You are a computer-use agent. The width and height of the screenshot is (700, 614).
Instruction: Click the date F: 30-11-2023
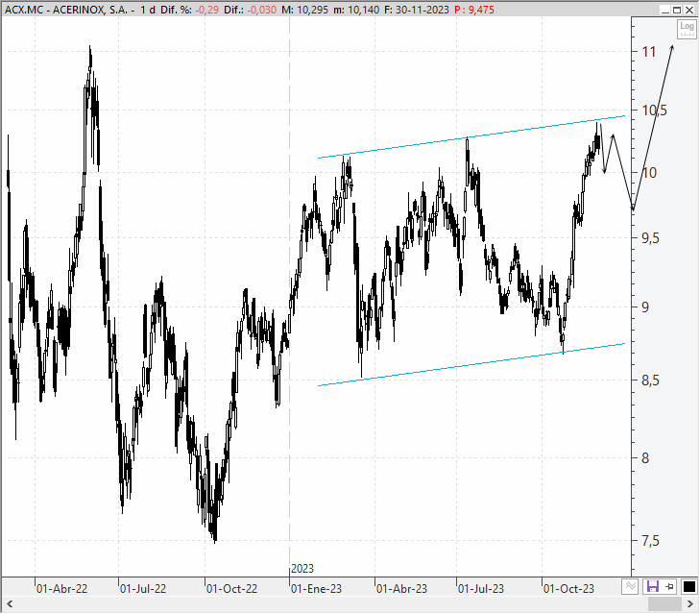[x=417, y=10]
